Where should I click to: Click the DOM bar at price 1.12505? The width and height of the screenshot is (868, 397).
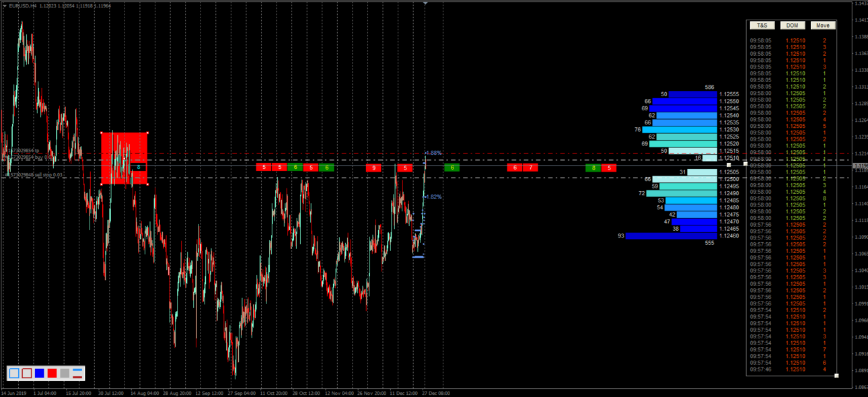(702, 172)
